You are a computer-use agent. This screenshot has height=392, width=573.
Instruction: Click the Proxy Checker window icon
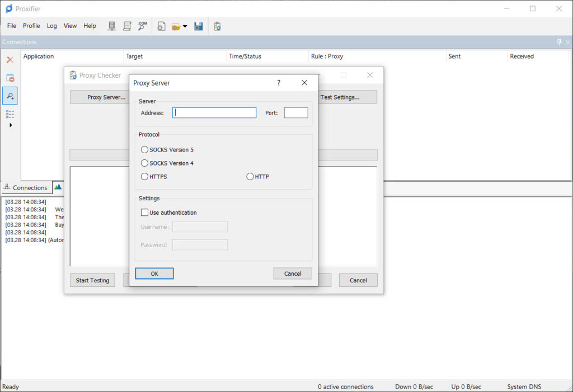[x=73, y=75]
